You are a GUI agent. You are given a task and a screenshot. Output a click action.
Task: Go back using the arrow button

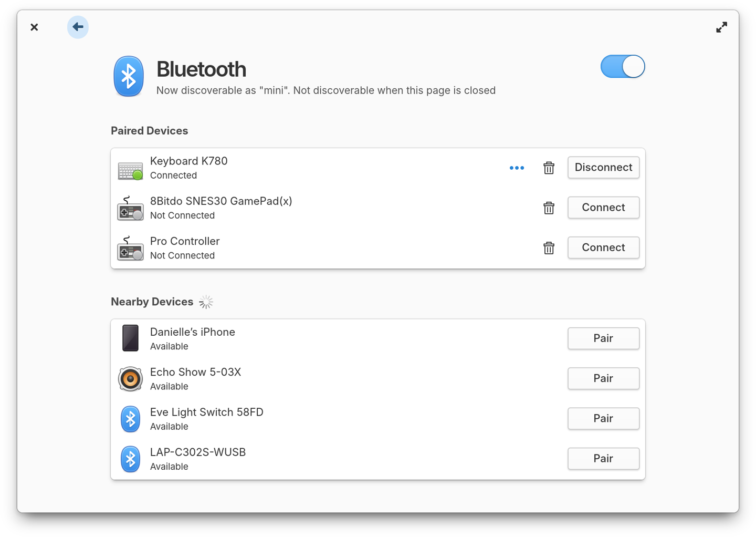point(78,27)
